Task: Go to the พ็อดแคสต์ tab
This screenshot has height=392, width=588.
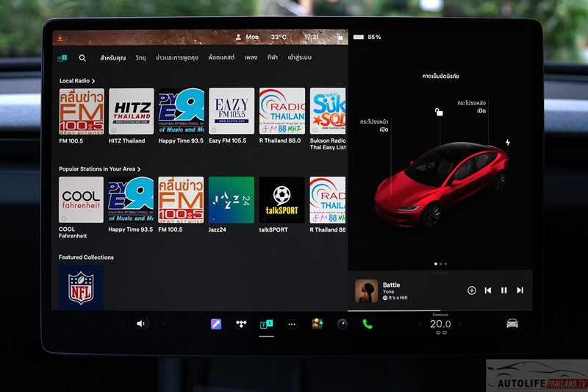Action: coord(221,57)
